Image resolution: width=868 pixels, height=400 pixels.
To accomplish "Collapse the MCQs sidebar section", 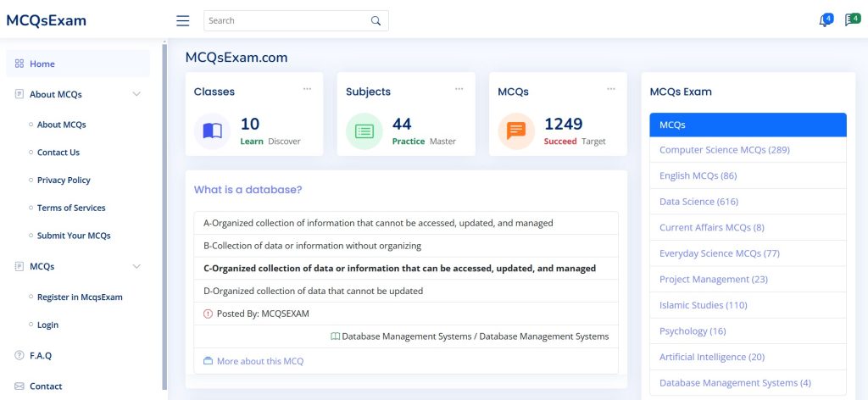I will point(136,266).
